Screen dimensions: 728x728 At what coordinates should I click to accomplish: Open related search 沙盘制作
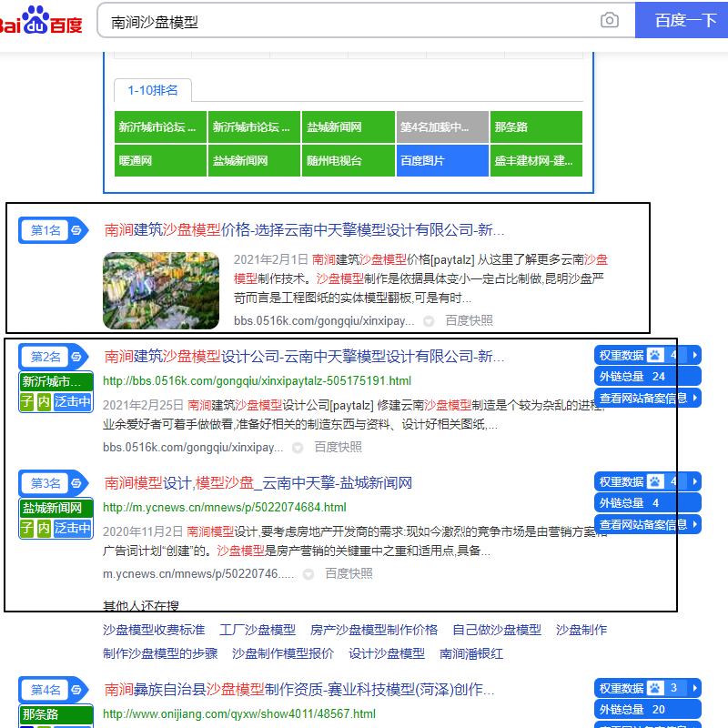pyautogui.click(x=581, y=630)
